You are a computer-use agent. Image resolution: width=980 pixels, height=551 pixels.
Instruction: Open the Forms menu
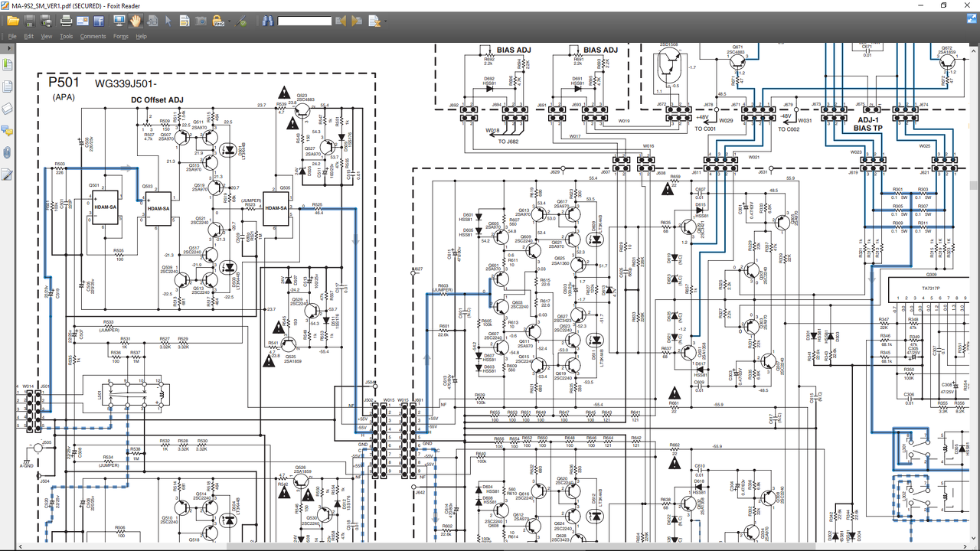click(x=121, y=36)
